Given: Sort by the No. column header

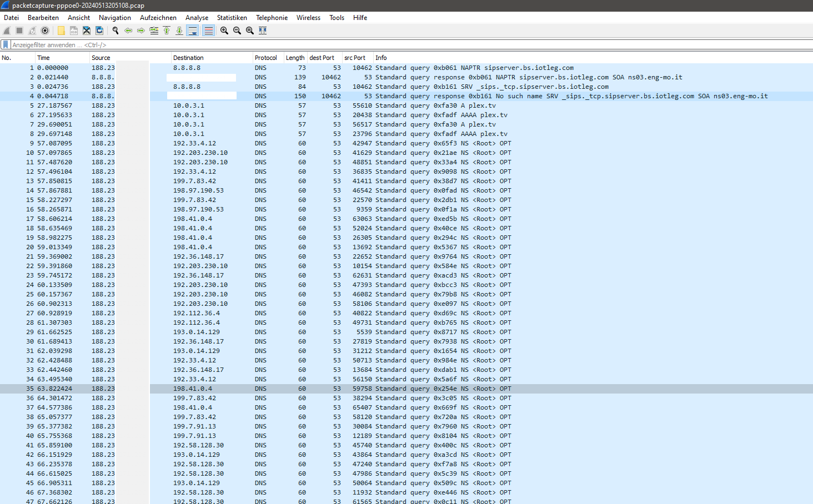Looking at the screenshot, I should tap(18, 58).
